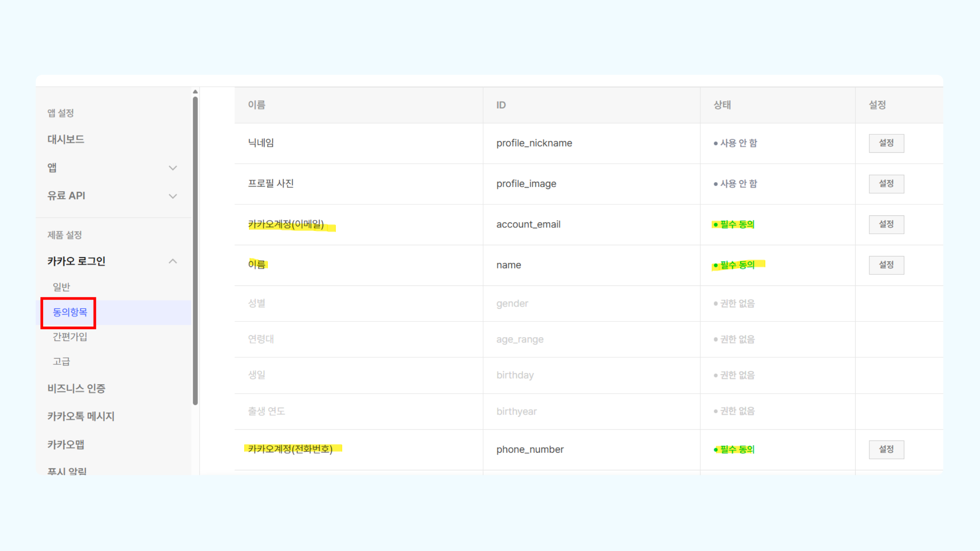Open the 카카오 로그인 menu heading
The image size is (980, 551).
click(x=76, y=261)
